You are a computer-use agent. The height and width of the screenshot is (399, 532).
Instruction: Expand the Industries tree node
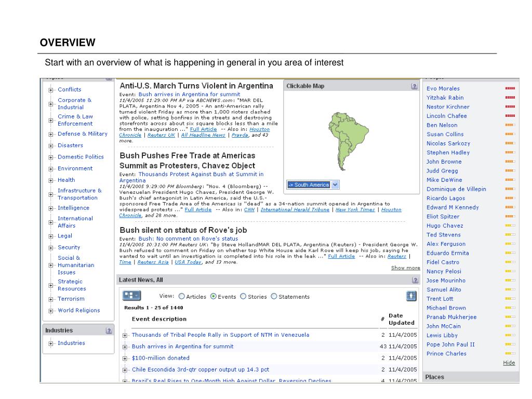pyautogui.click(x=50, y=344)
